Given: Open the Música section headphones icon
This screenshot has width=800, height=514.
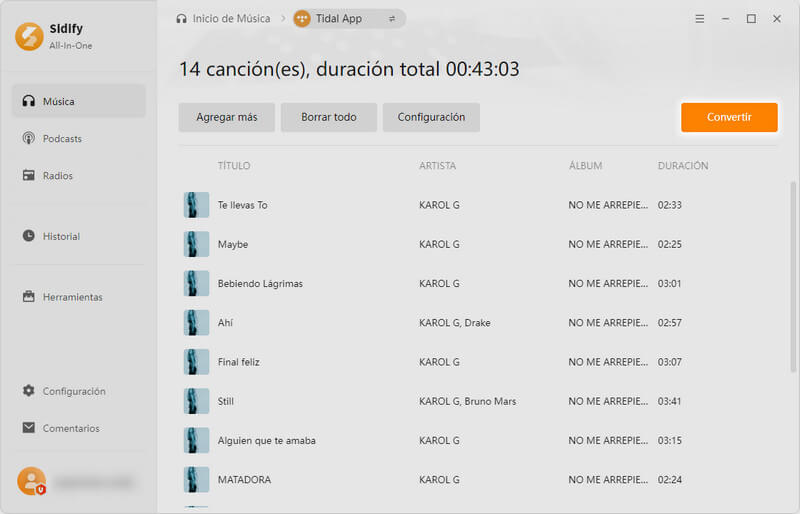Looking at the screenshot, I should pyautogui.click(x=29, y=101).
